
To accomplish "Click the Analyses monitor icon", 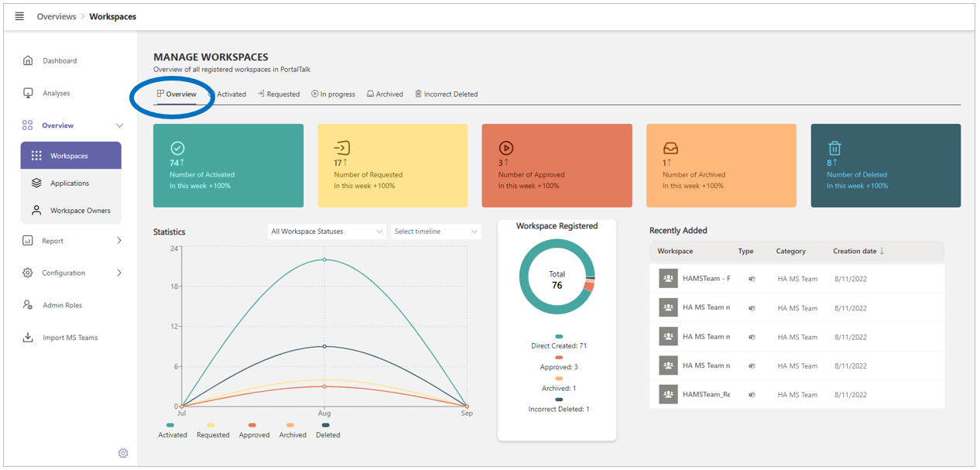I will [x=28, y=93].
